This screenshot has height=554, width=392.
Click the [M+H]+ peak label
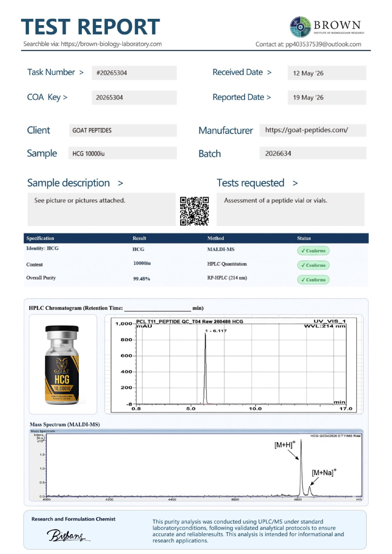[x=285, y=444]
